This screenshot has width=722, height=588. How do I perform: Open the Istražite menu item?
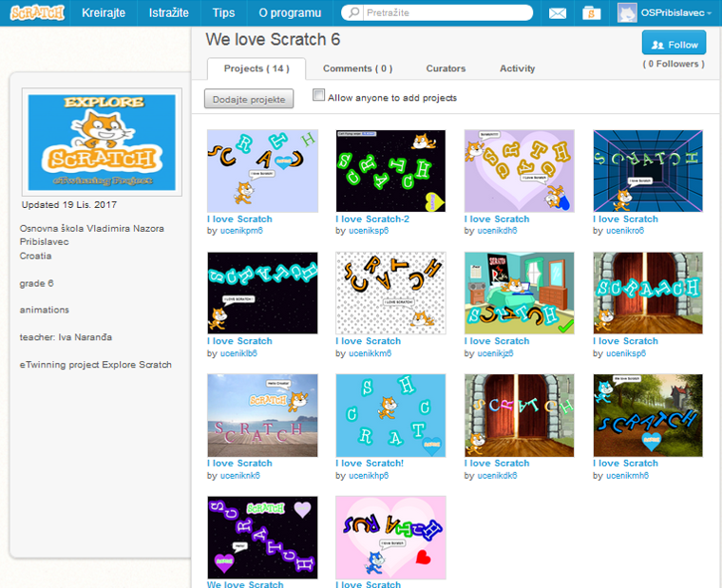168,13
